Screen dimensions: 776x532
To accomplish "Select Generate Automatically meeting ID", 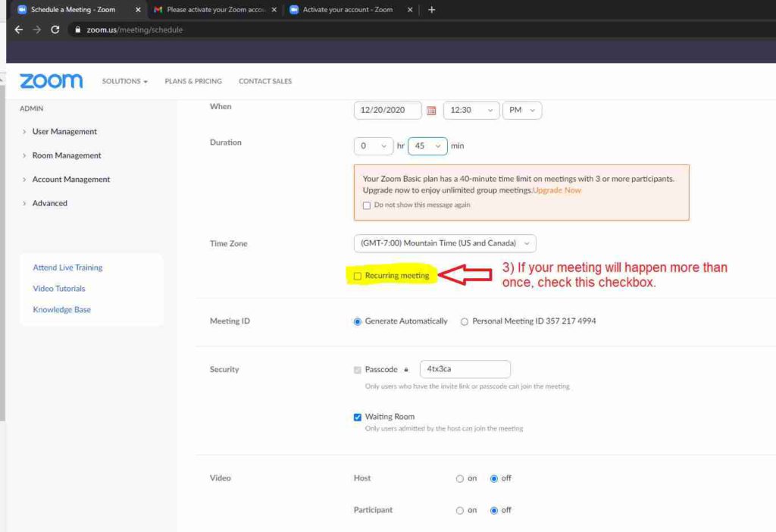I will [358, 321].
